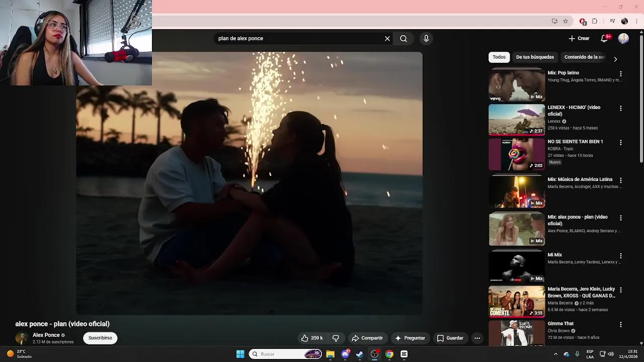This screenshot has width=644, height=362.
Task: Open LENEXX - HICIMO' beach thumbnail
Action: pyautogui.click(x=517, y=120)
